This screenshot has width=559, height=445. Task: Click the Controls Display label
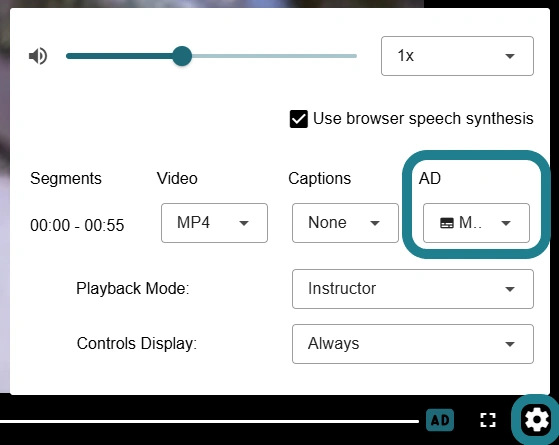[137, 344]
